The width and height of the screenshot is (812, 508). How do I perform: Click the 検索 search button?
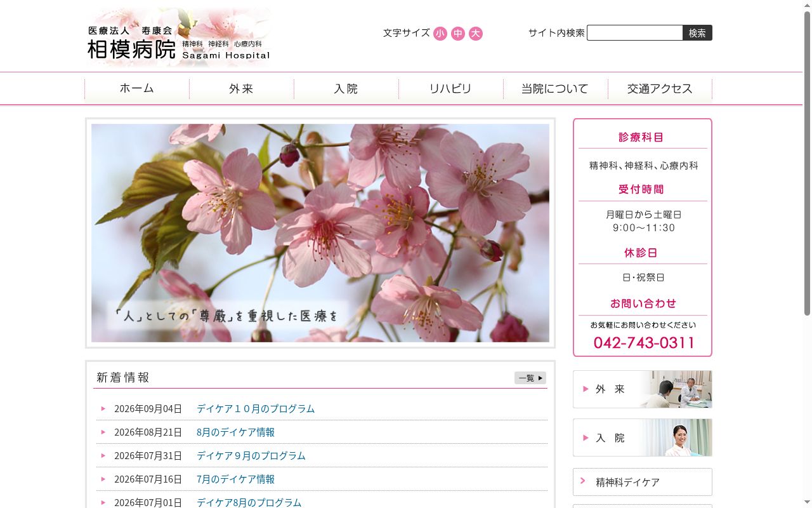tap(697, 33)
